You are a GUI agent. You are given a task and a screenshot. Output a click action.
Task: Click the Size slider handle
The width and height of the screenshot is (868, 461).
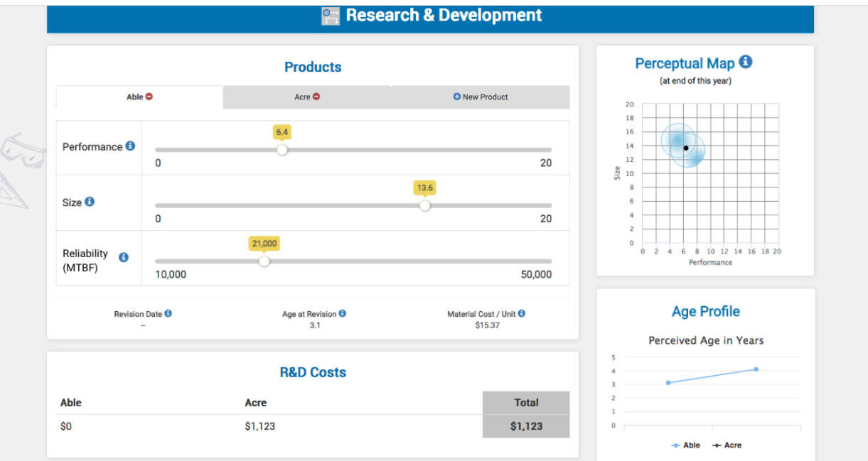[425, 206]
